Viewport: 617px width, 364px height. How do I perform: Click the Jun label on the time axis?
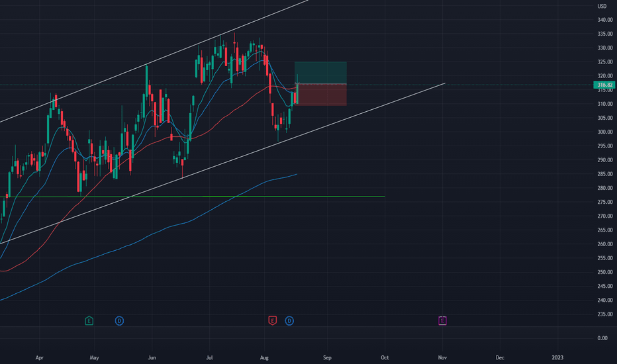click(152, 357)
